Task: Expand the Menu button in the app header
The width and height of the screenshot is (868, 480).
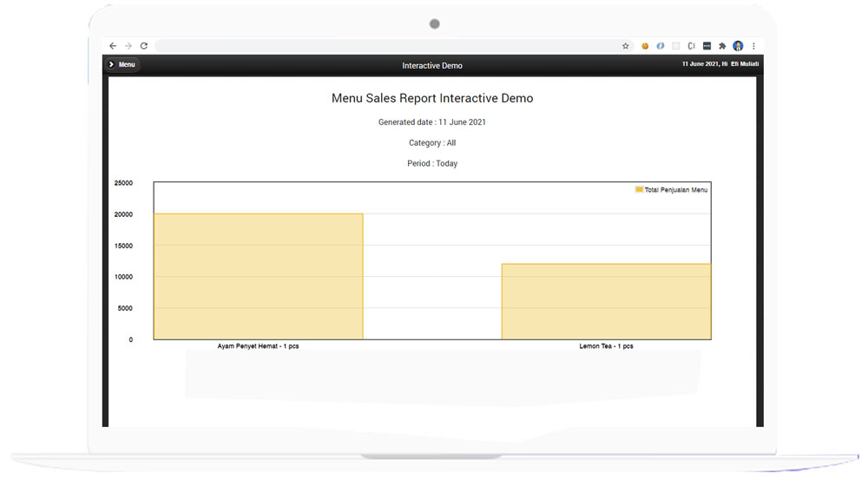Action: [x=122, y=65]
